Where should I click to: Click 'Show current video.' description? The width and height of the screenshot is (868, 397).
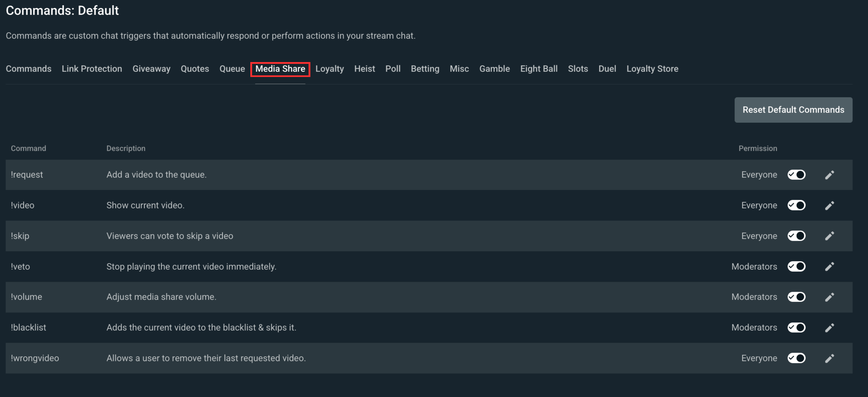tap(146, 205)
